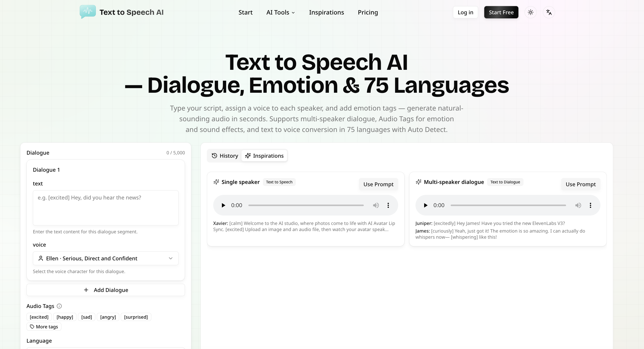Click the Start Free button

tap(501, 12)
